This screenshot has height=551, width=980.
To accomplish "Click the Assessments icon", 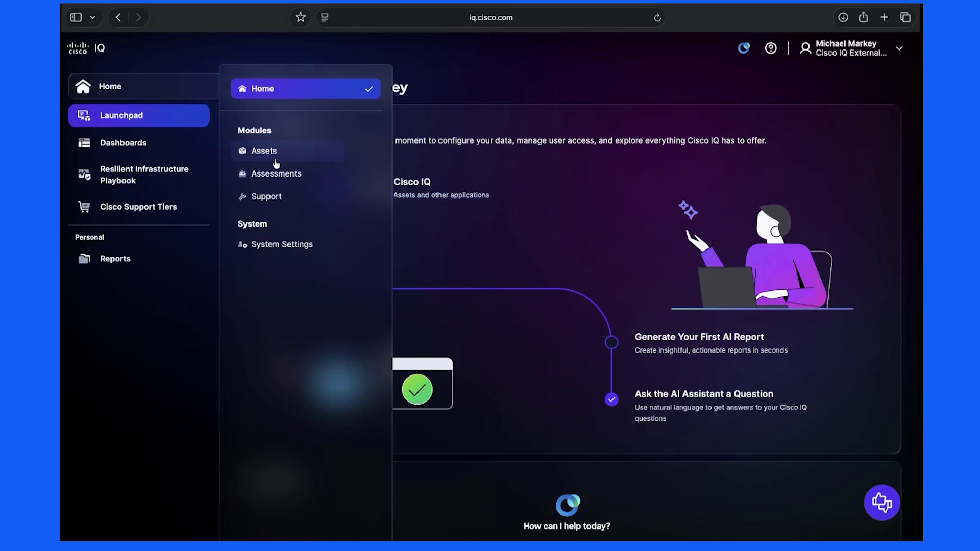I will (x=242, y=173).
